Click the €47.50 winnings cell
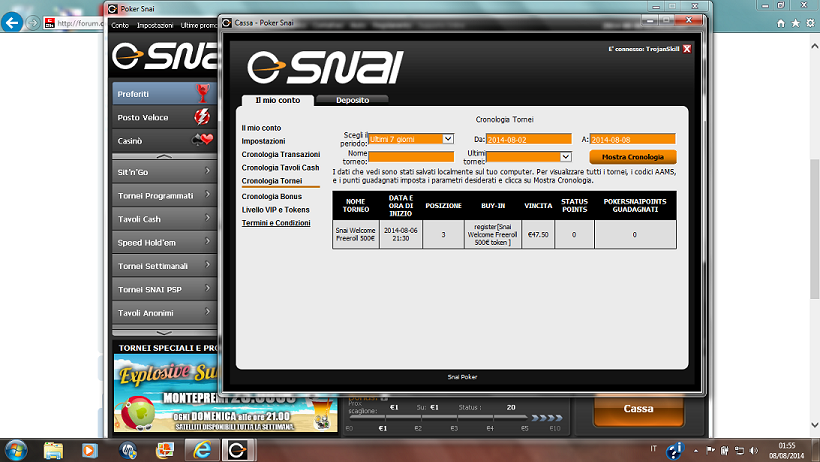Screen dimensions: 820x462 click(538, 234)
